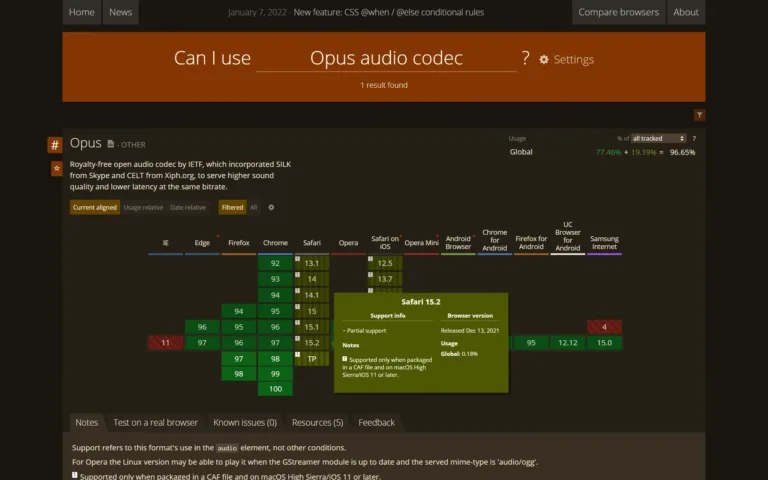Click the hash permalink icon beside Opus
Image resolution: width=768 pixels, height=480 pixels.
tap(55, 145)
